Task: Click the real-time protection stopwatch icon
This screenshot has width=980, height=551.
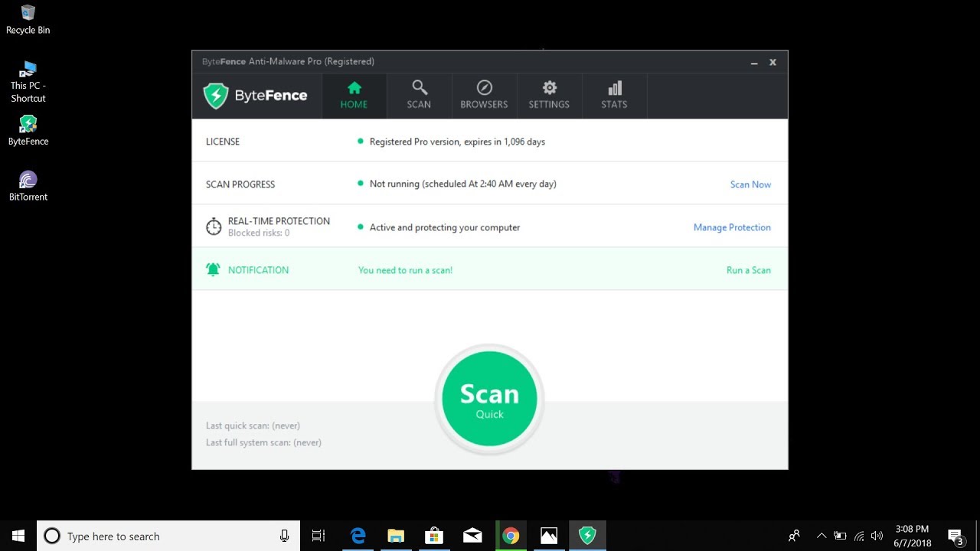Action: click(x=214, y=227)
